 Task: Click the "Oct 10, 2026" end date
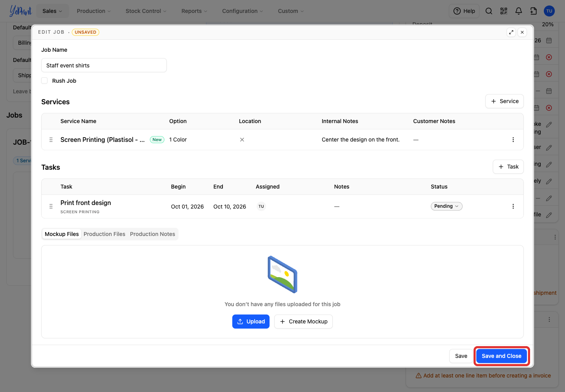point(230,207)
